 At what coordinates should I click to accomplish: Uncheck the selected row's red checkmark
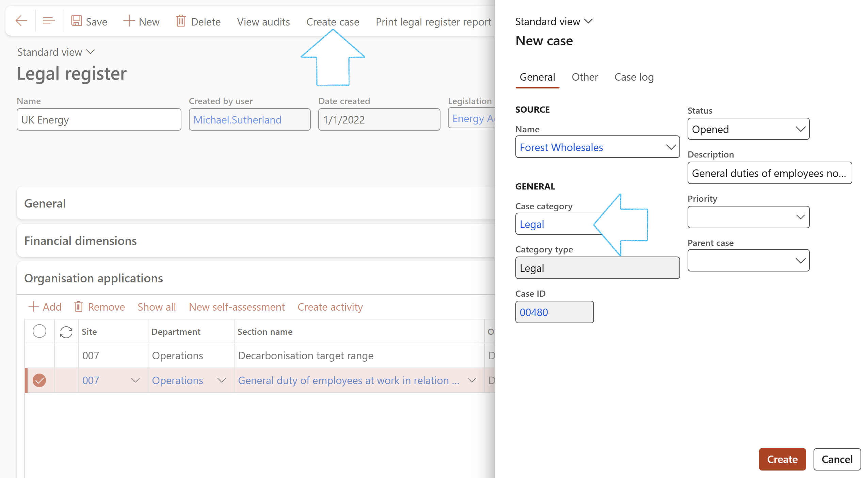click(39, 380)
